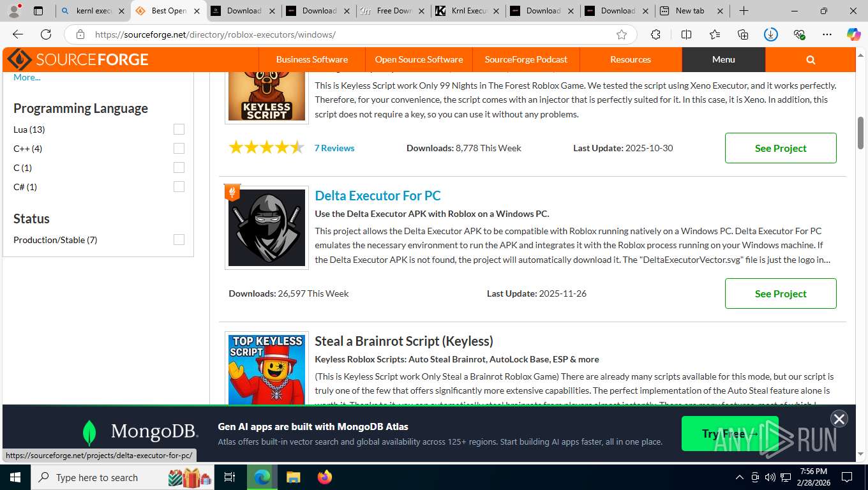
Task: Click the browser Back arrow
Action: coord(18,34)
